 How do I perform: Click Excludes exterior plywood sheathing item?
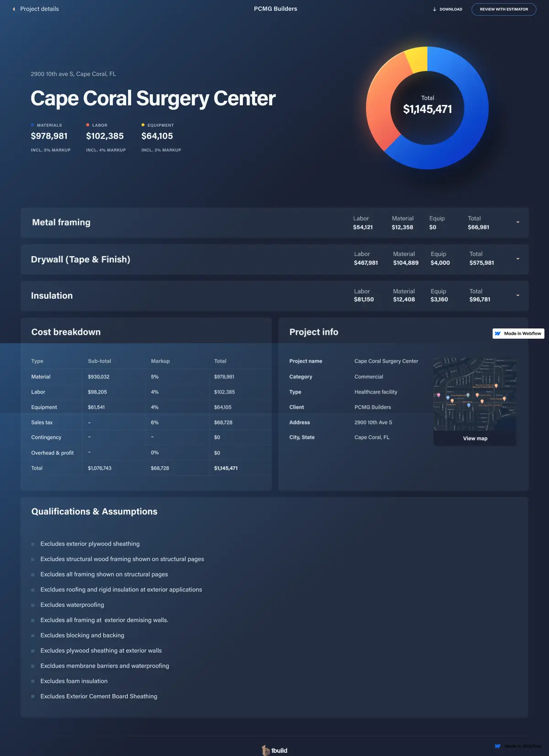click(90, 544)
